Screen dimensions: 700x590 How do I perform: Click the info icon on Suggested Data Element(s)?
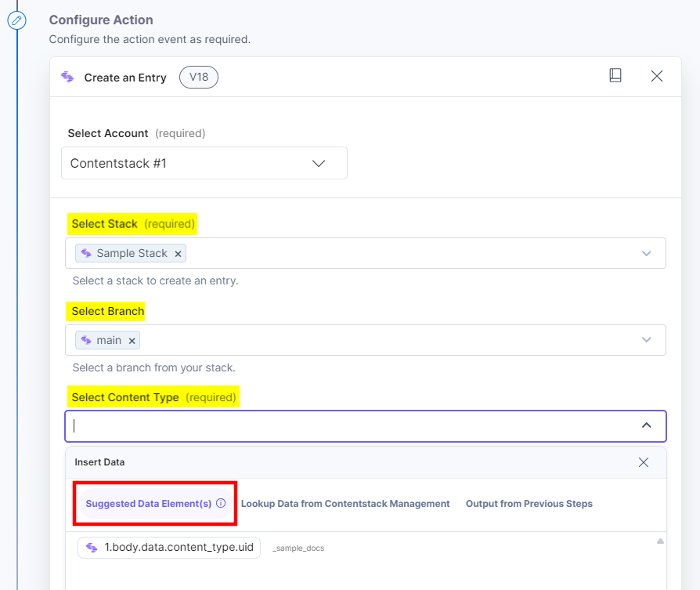pyautogui.click(x=221, y=503)
